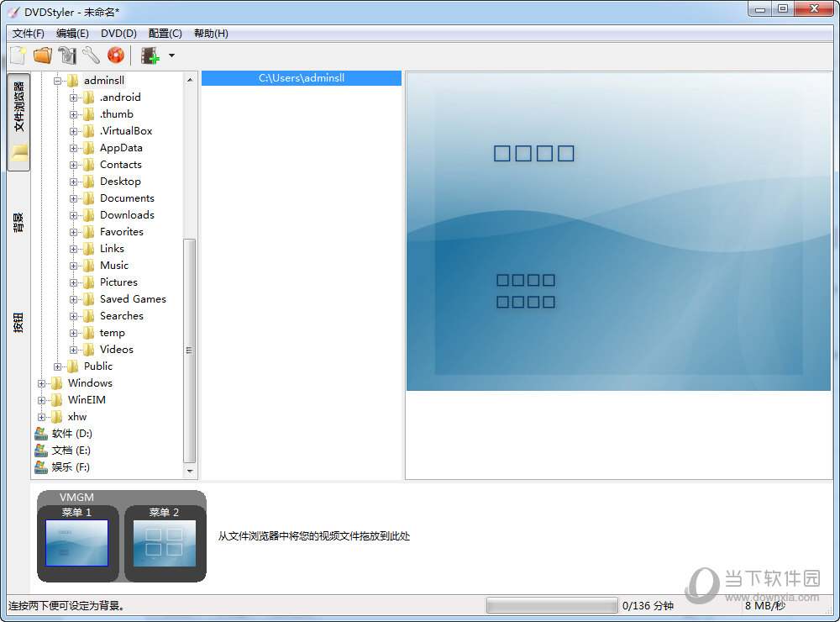
Task: Open the 配置(C) menu
Action: [x=165, y=34]
